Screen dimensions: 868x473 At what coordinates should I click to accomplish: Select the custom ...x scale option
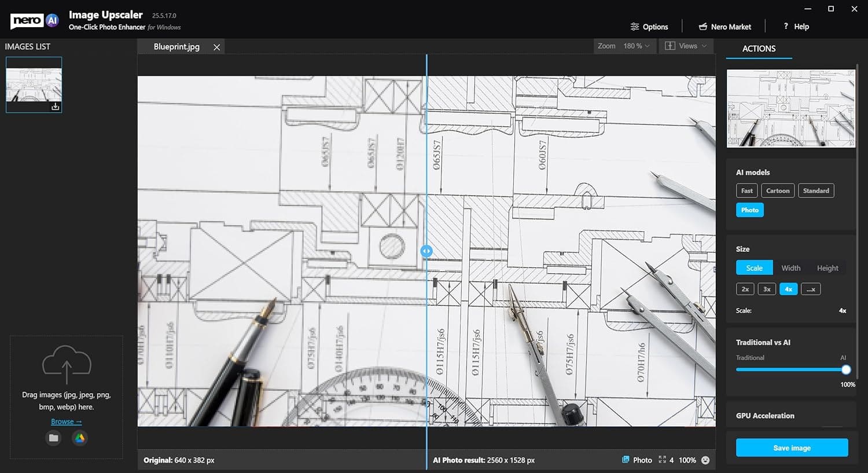pos(811,289)
